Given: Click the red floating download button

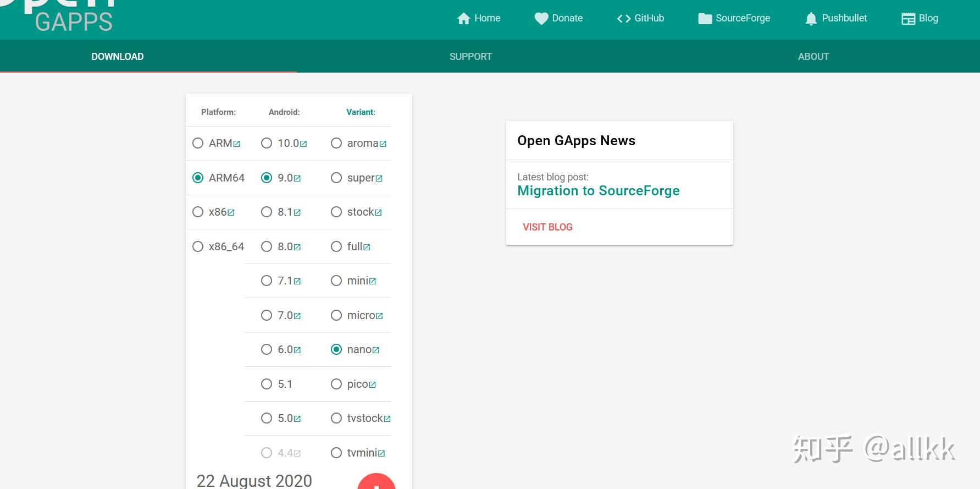Looking at the screenshot, I should coord(377,481).
